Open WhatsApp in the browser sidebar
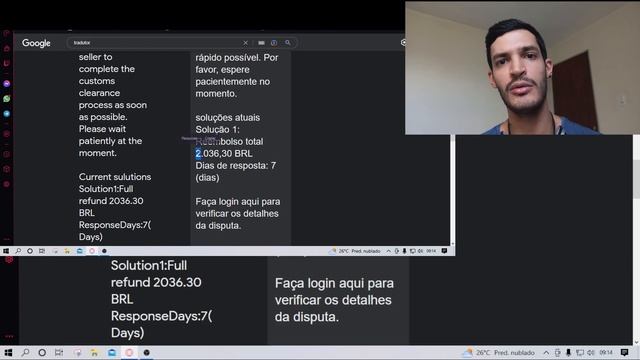Viewport: 640px width, 360px height. pyautogui.click(x=7, y=98)
